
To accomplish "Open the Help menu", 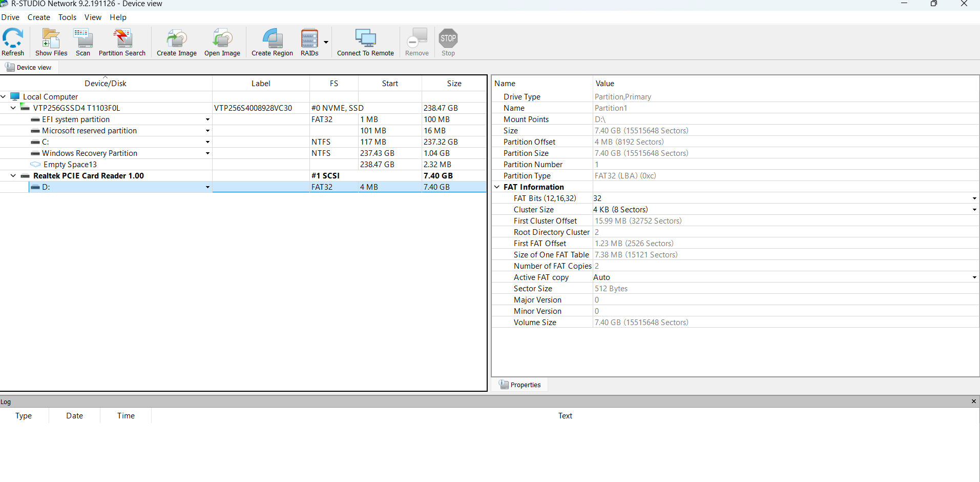I will coord(118,17).
